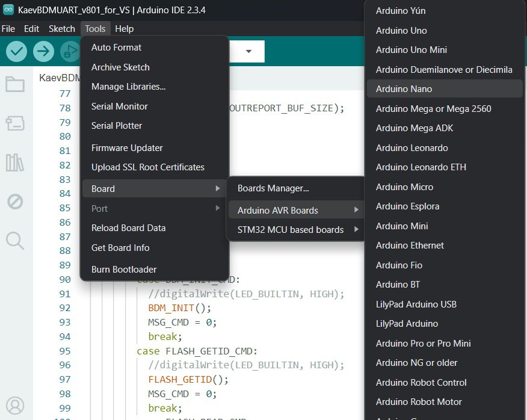Open the Debug sidebar icon

pos(15,202)
